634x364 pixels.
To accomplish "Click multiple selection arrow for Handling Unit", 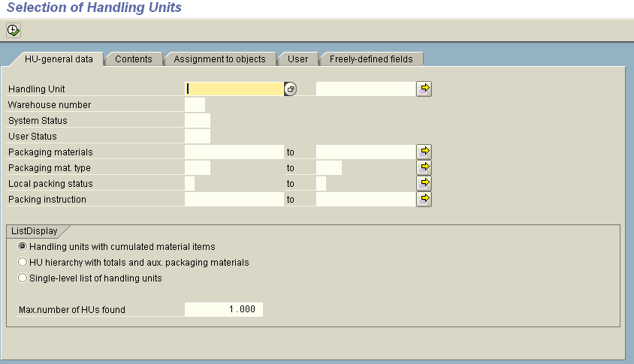I will 424,89.
